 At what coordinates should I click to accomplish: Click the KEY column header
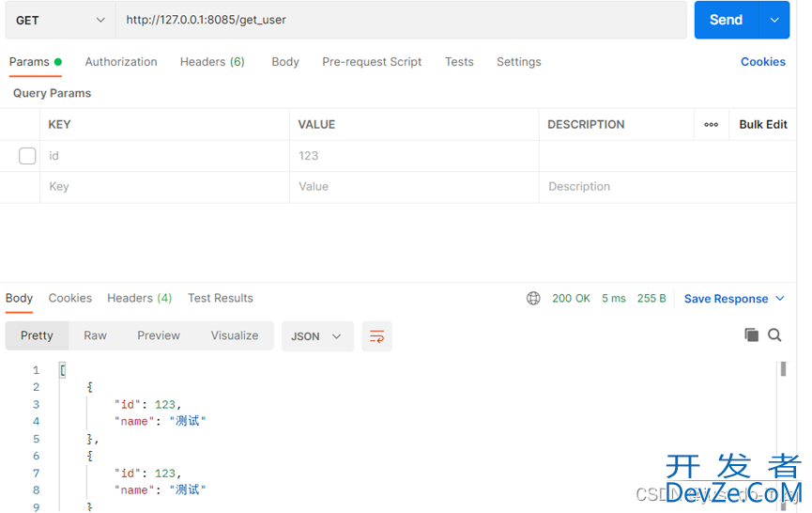(59, 124)
